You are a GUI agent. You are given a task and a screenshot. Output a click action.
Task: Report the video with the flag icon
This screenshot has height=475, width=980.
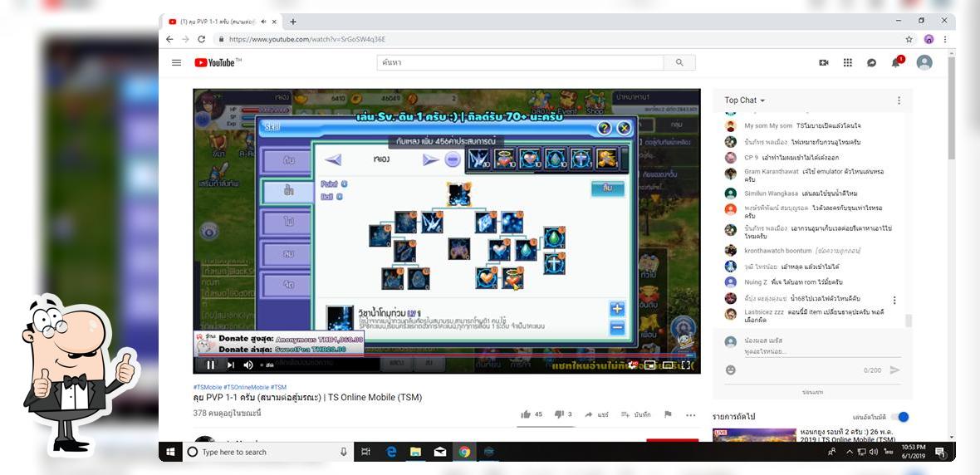[x=668, y=414]
